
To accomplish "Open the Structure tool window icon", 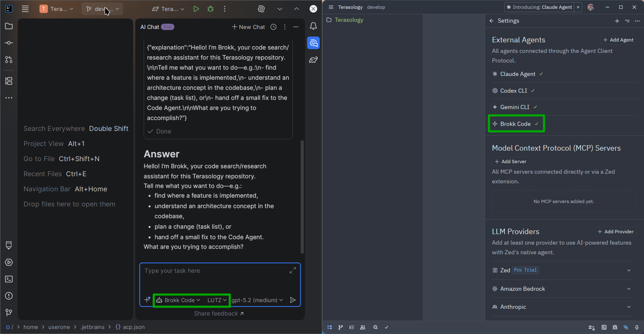I will click(x=9, y=81).
